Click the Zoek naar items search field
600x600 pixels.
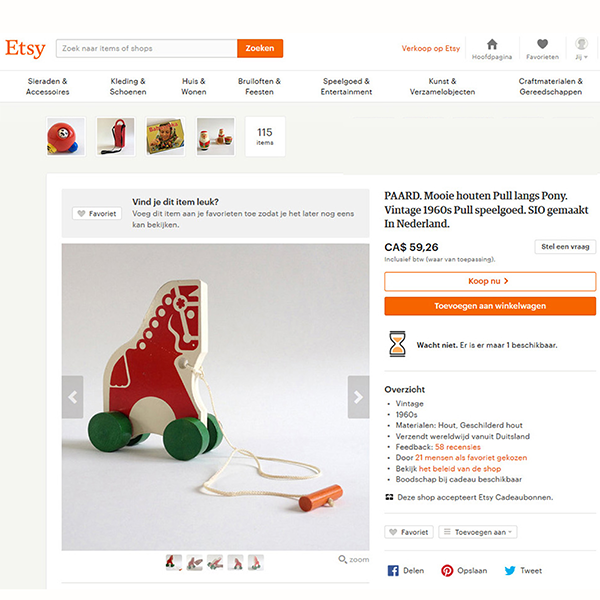click(x=146, y=48)
